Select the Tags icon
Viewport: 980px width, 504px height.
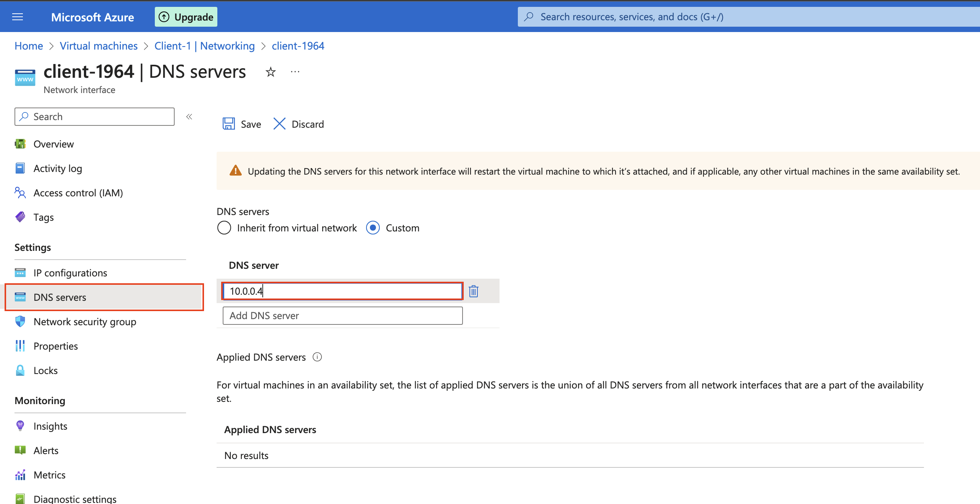coord(20,217)
